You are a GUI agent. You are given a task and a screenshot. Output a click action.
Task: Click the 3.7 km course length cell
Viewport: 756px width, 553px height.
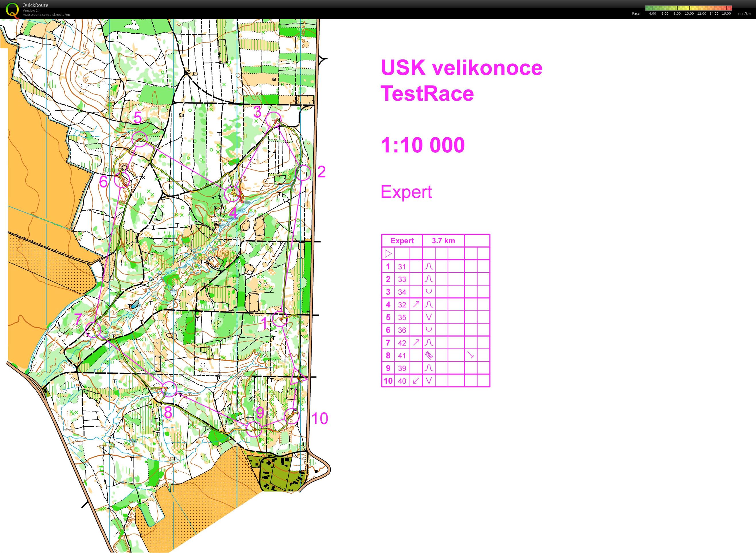443,241
